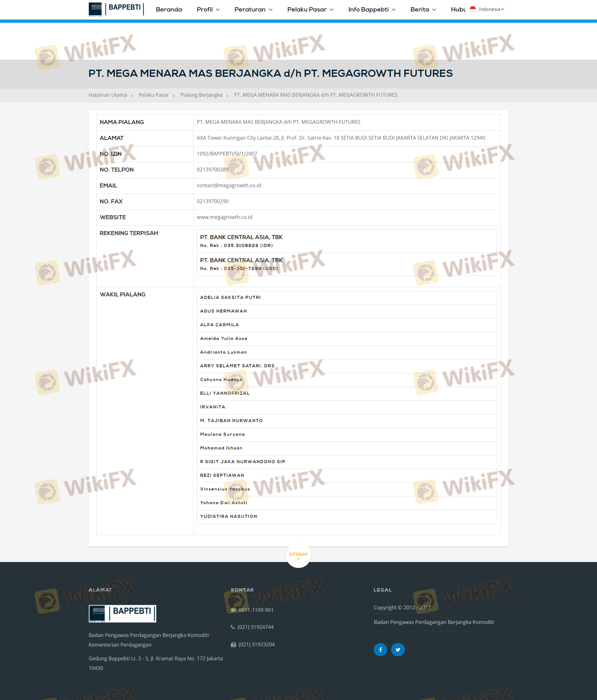Expand the Info Bappebti dropdown menu
Screen dimensions: 597x700
pos(372,9)
